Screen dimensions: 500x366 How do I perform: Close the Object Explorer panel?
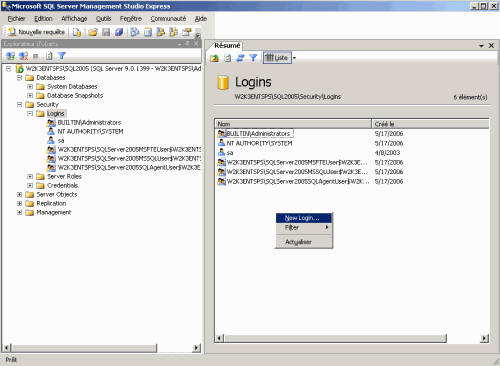coord(196,44)
